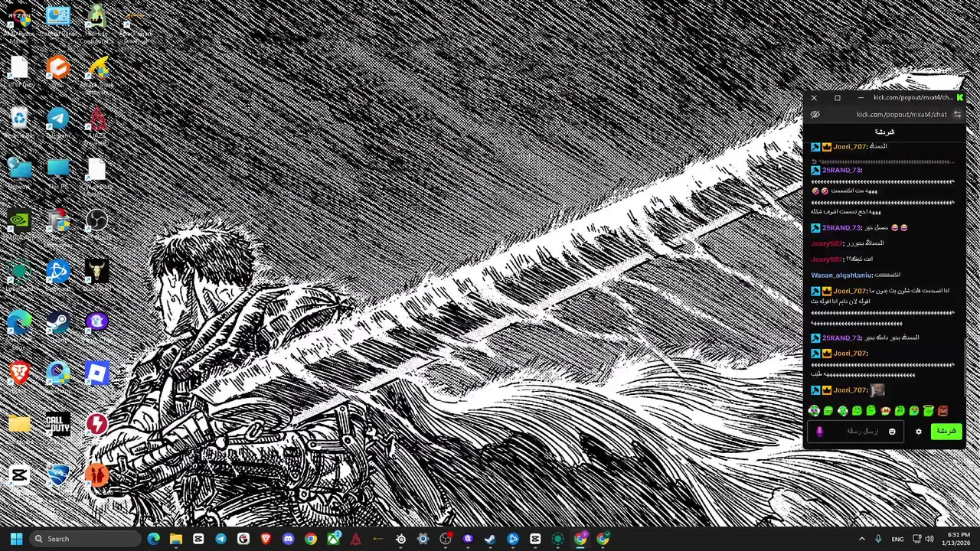Click username Wasan_alqahtaniu in chat

[x=841, y=275]
